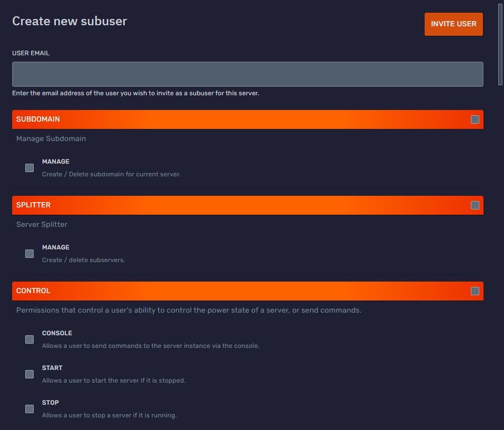Click the USER EMAIL field label
Image resolution: width=504 pixels, height=430 pixels.
coord(31,53)
